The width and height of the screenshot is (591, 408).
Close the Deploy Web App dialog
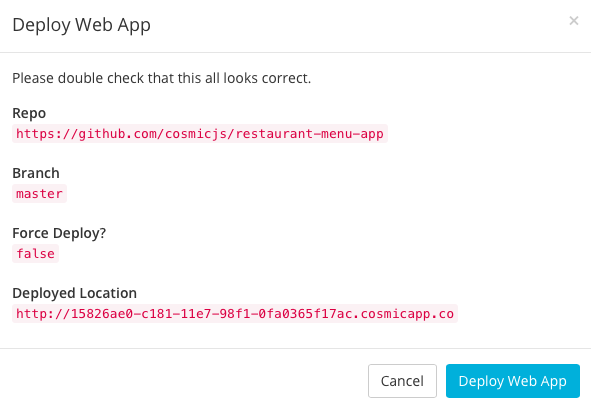pyautogui.click(x=574, y=20)
